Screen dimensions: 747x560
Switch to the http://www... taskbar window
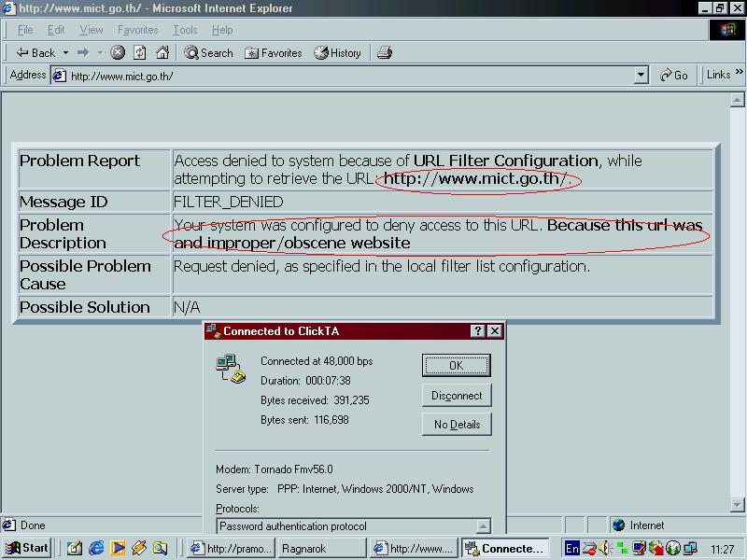(x=413, y=548)
